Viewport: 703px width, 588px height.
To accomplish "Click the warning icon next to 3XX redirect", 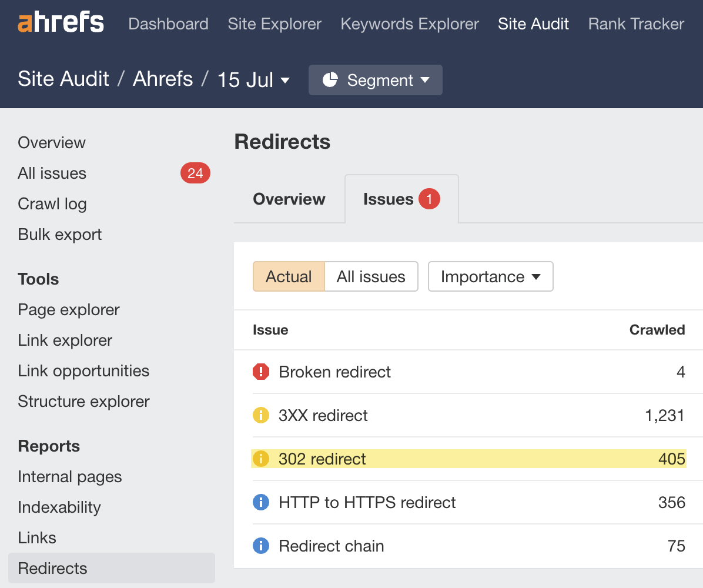I will tap(260, 415).
